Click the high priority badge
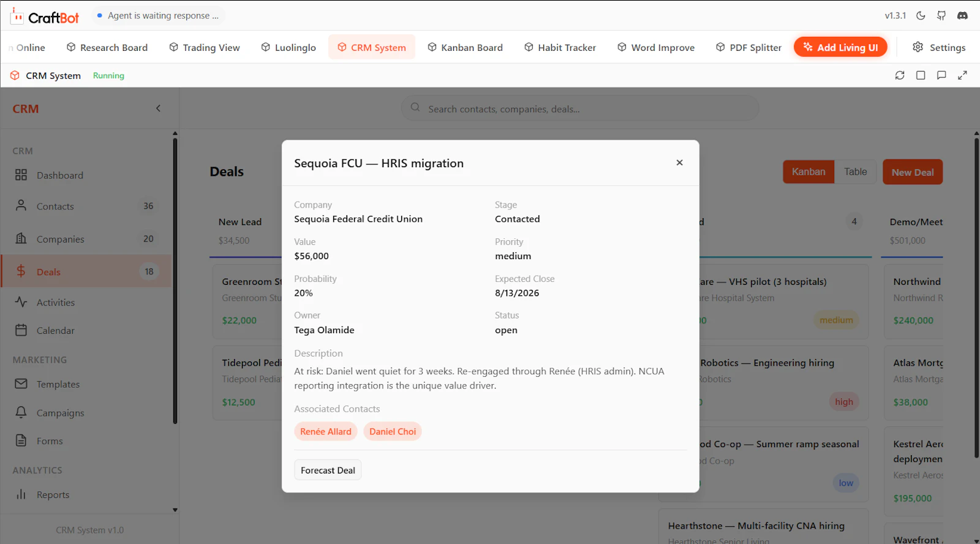 (x=844, y=402)
